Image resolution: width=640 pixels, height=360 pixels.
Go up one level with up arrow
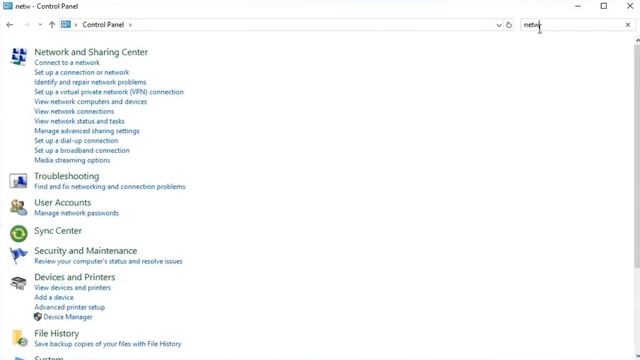tap(52, 25)
